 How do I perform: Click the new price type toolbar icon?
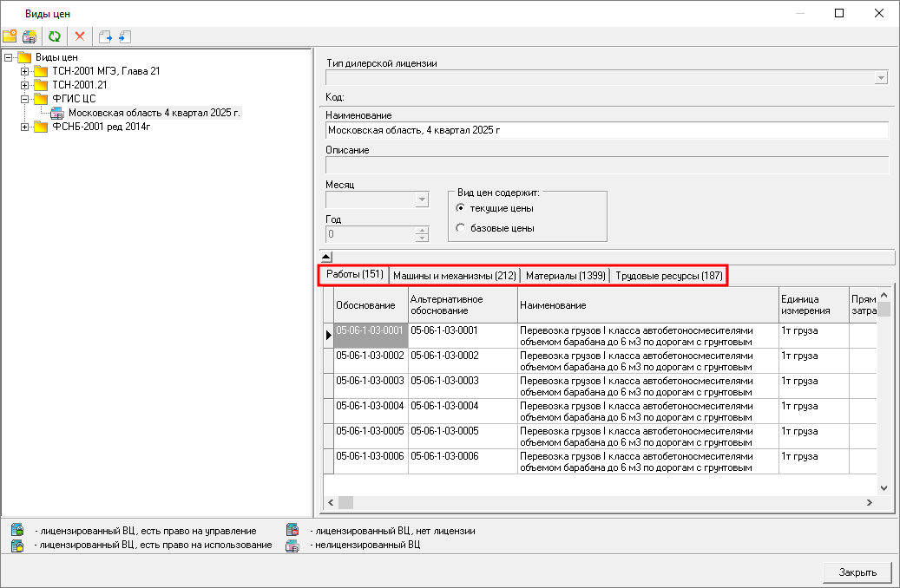tap(30, 36)
